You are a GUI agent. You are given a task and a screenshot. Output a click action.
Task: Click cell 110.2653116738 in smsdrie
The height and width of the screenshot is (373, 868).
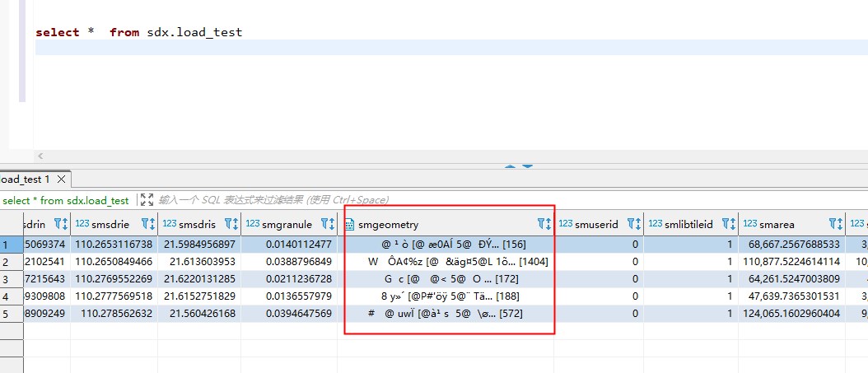pyautogui.click(x=114, y=244)
